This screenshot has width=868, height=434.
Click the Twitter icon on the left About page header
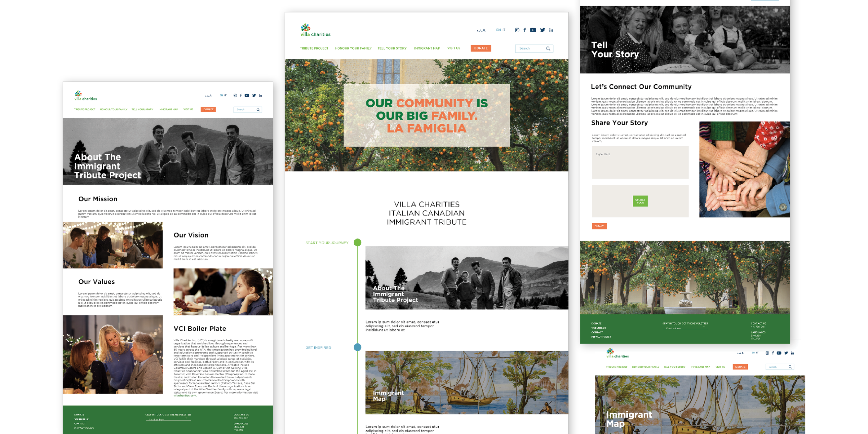[254, 95]
